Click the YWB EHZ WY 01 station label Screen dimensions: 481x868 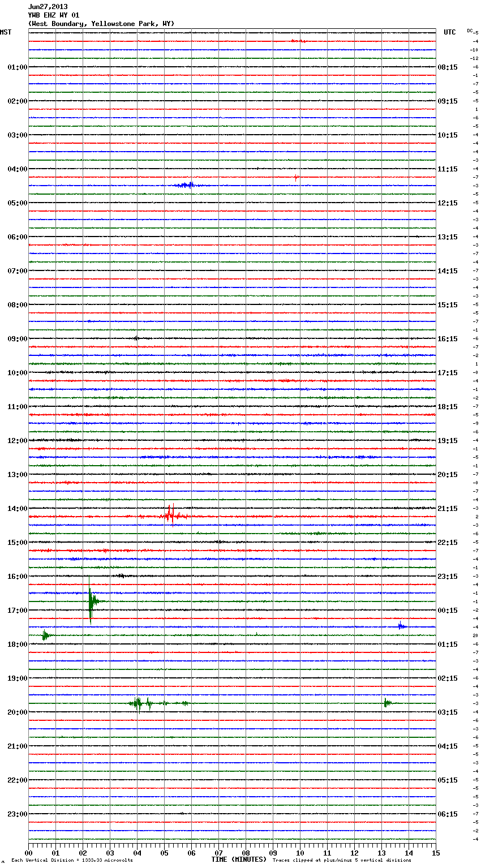click(x=54, y=15)
